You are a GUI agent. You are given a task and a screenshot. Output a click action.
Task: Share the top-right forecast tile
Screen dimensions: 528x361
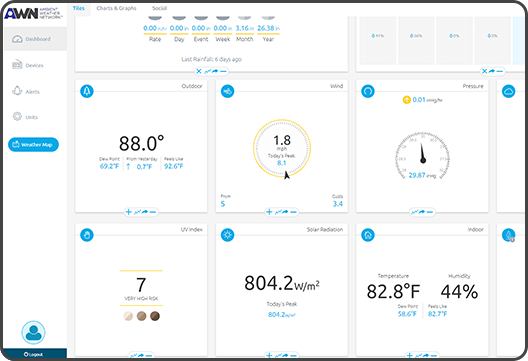tap(492, 71)
